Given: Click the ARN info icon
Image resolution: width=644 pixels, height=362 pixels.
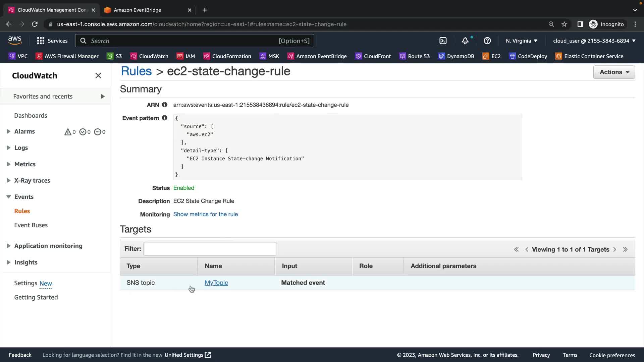Looking at the screenshot, I should click(164, 105).
